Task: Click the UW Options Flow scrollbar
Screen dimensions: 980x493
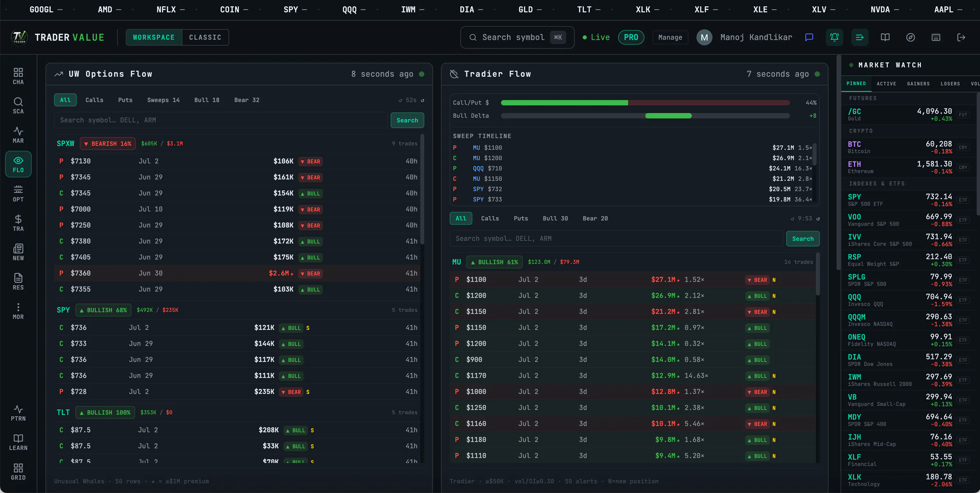Action: pos(422,190)
